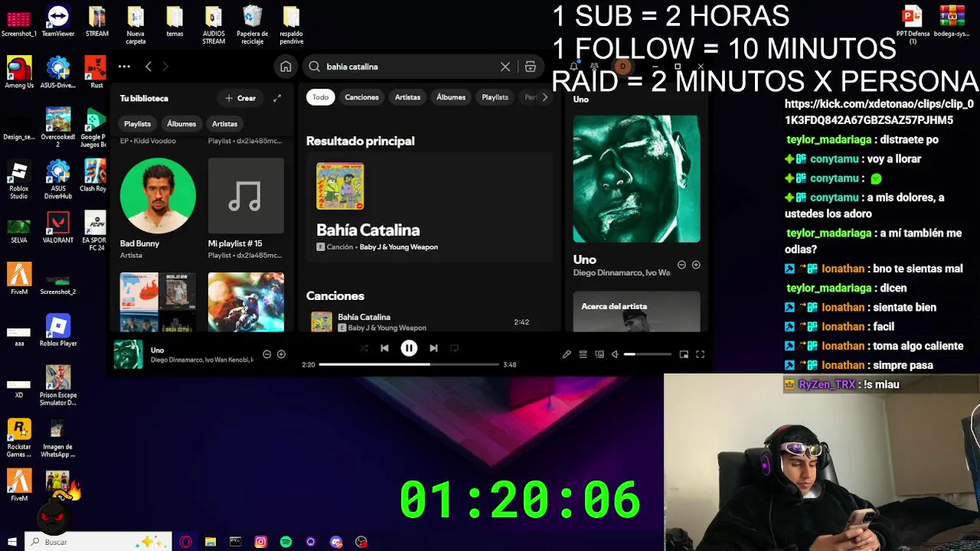Open Bad Bunny artist in library
The height and width of the screenshot is (551, 980).
point(158,209)
